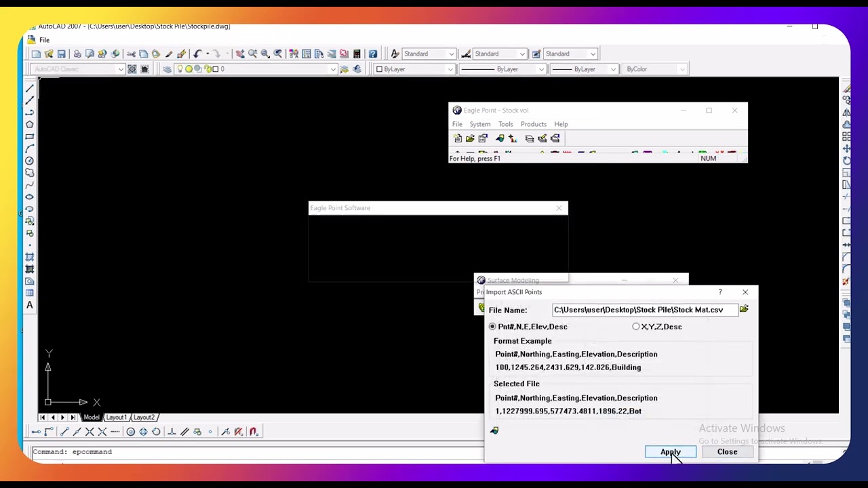The height and width of the screenshot is (488, 868).
Task: Open Eagle Point System menu
Action: [479, 124]
